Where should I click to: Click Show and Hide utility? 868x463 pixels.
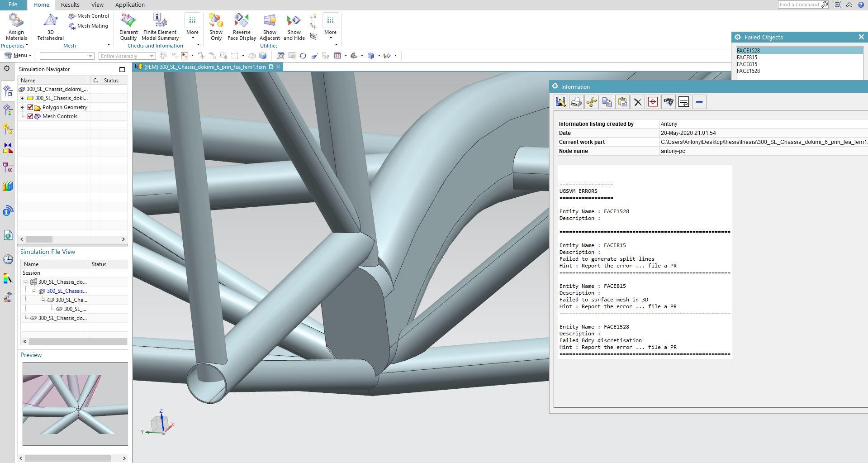click(x=294, y=27)
